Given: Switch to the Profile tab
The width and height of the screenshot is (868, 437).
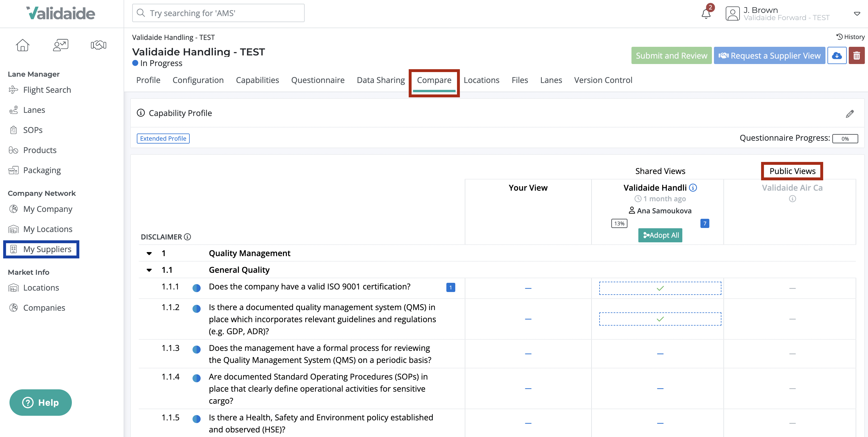Looking at the screenshot, I should pyautogui.click(x=148, y=80).
